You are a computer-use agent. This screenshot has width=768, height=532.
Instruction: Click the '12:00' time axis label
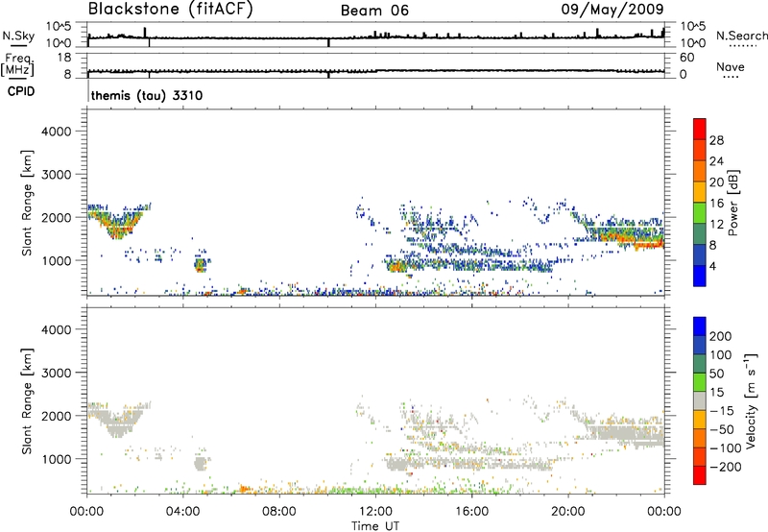coord(375,512)
